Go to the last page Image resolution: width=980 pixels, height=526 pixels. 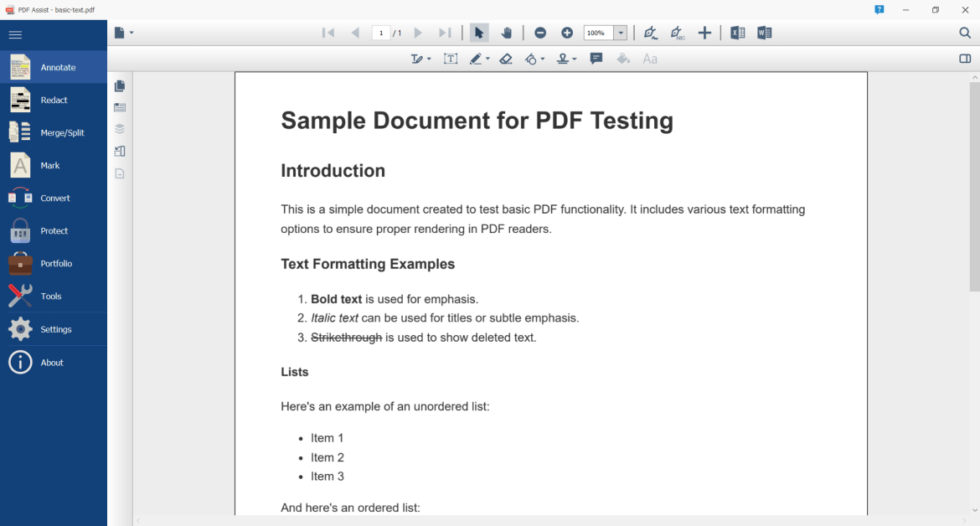(444, 33)
